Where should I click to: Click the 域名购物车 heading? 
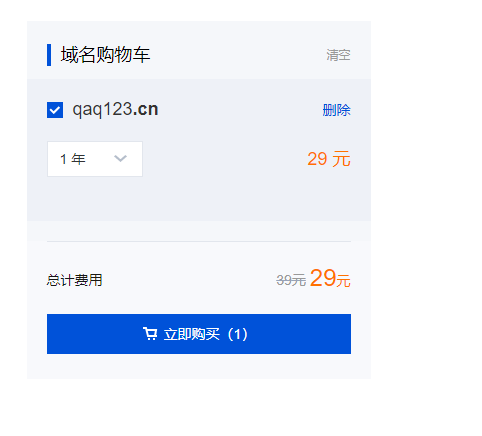tap(105, 55)
